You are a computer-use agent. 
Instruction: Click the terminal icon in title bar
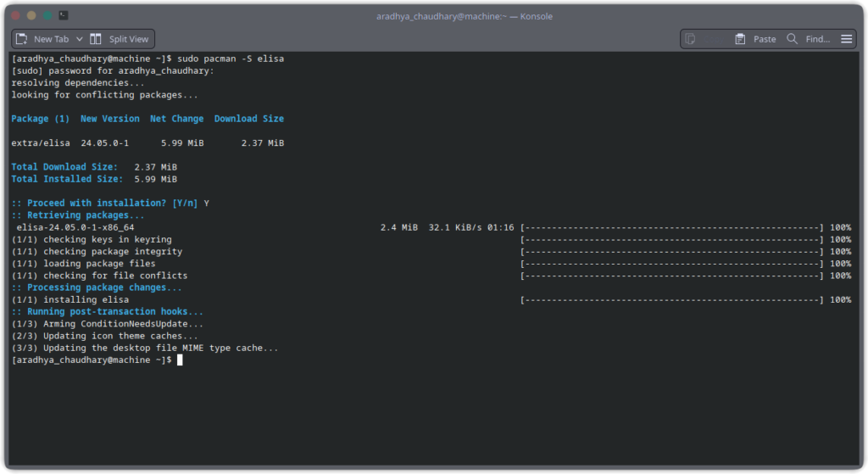tap(64, 15)
